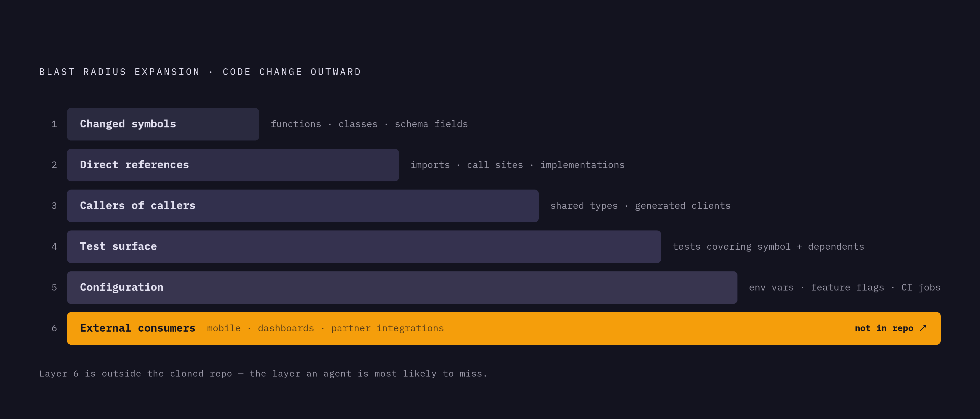Click text 'mobile · dashboards · partner integrations'
This screenshot has height=419, width=980.
point(325,328)
